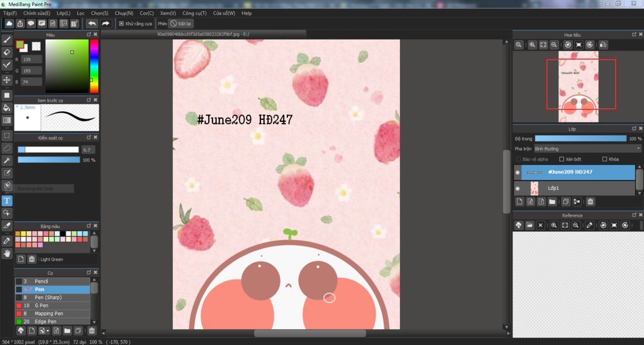Switch to the Hand tool

pyautogui.click(x=7, y=253)
